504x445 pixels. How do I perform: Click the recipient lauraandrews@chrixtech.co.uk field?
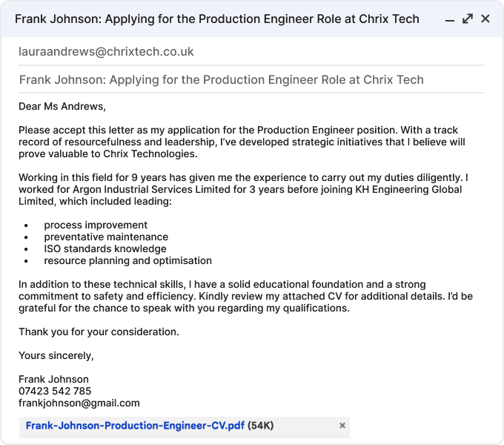coord(106,51)
